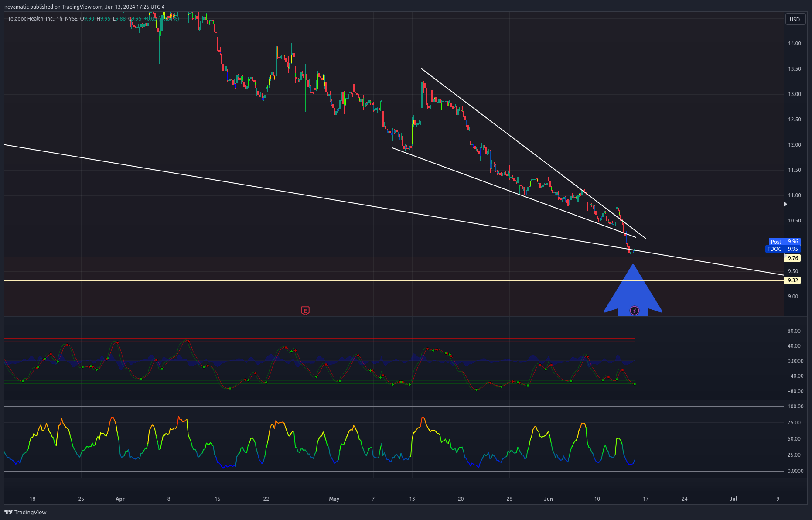
Task: Click the 24 date label on time axis
Action: (685, 499)
